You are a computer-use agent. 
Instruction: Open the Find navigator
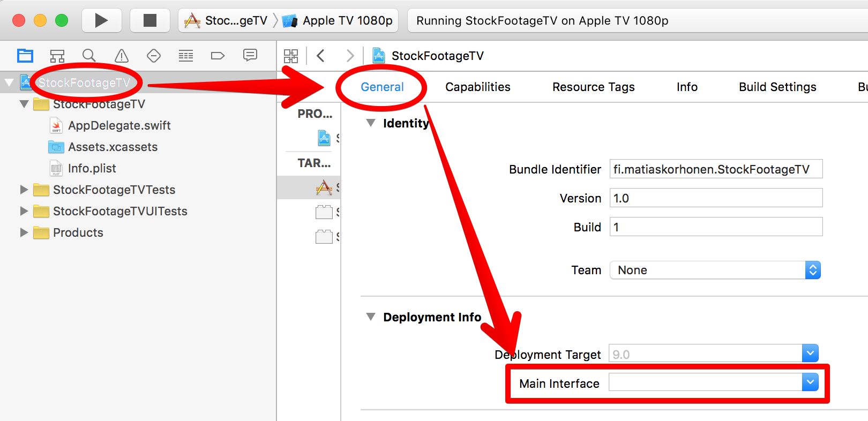point(89,56)
